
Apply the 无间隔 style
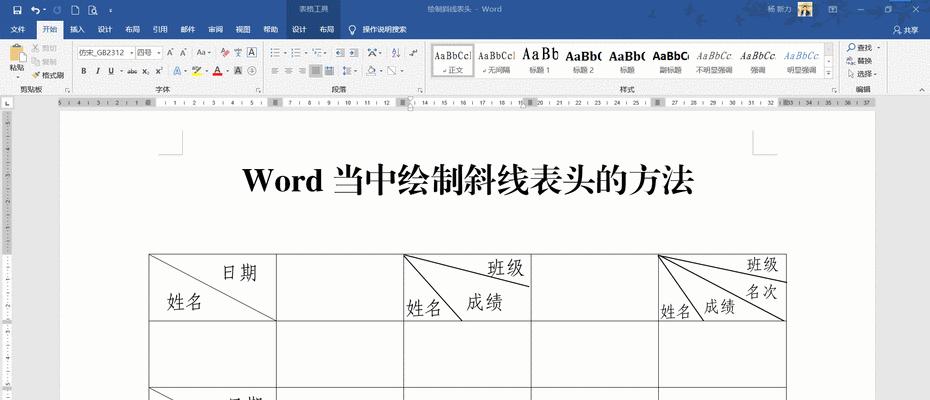click(496, 61)
